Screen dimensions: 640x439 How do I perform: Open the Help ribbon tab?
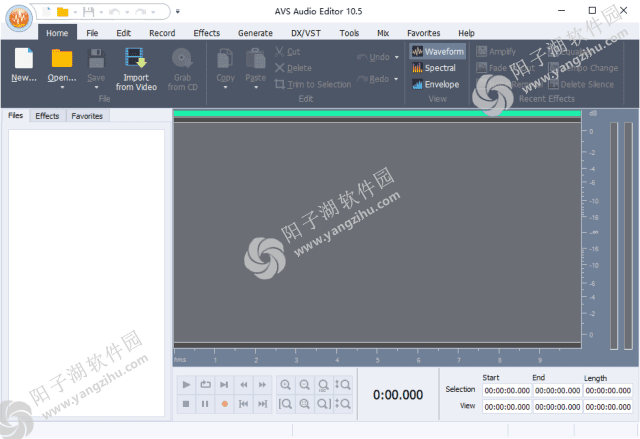tap(466, 33)
